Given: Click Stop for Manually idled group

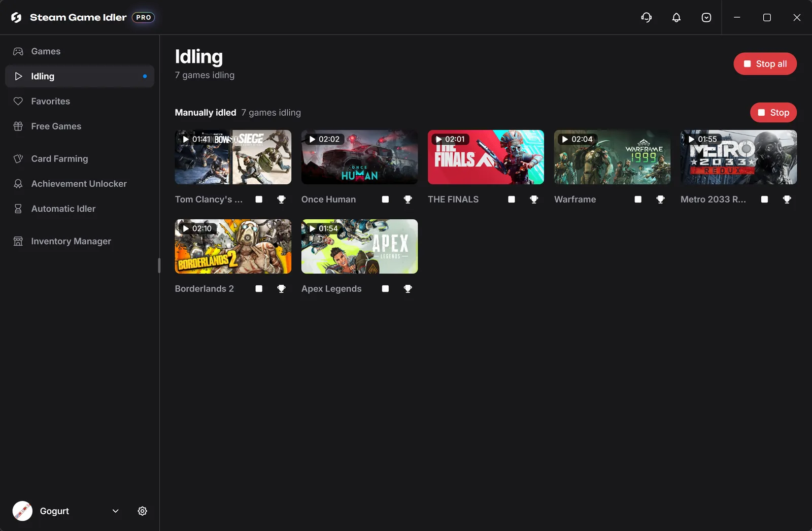Looking at the screenshot, I should point(773,113).
